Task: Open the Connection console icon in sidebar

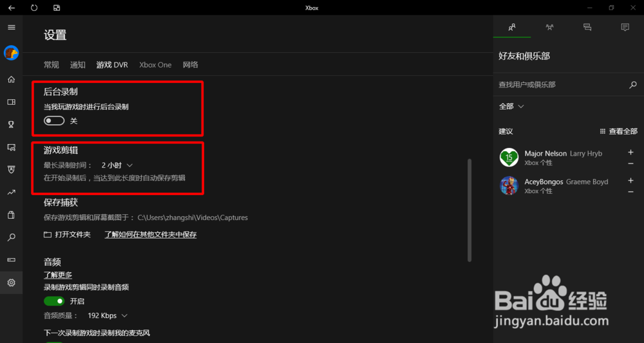Action: click(x=12, y=260)
